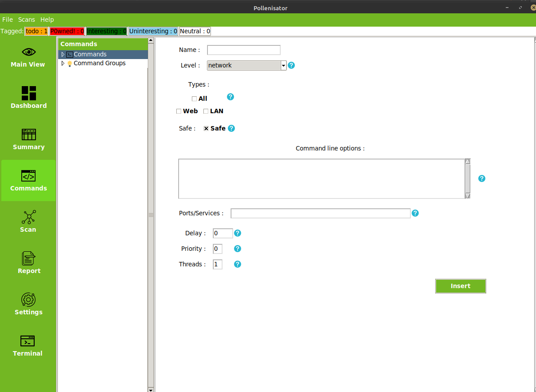Click the todo : 1 tag

[x=36, y=31]
